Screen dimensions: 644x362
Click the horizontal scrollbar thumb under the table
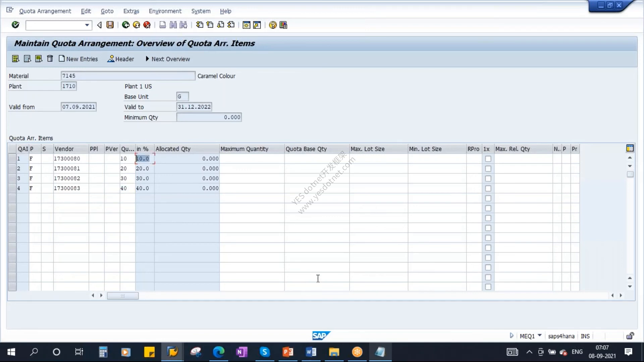click(122, 296)
